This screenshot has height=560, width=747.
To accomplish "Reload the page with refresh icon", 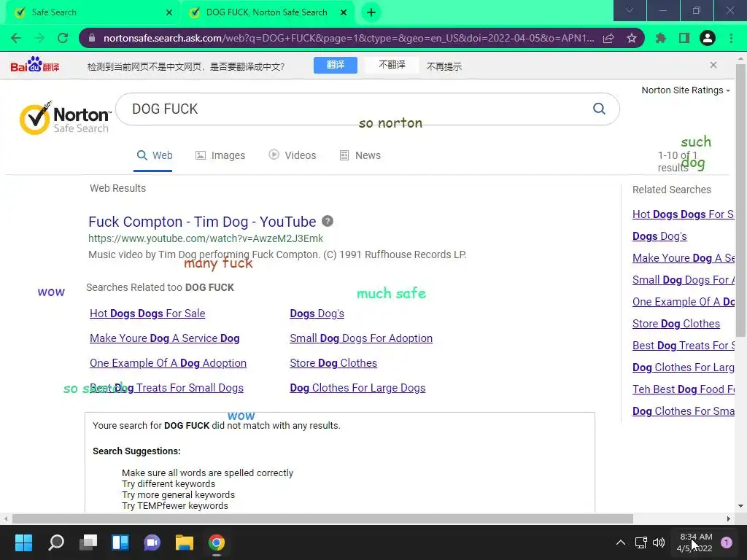I will (63, 38).
